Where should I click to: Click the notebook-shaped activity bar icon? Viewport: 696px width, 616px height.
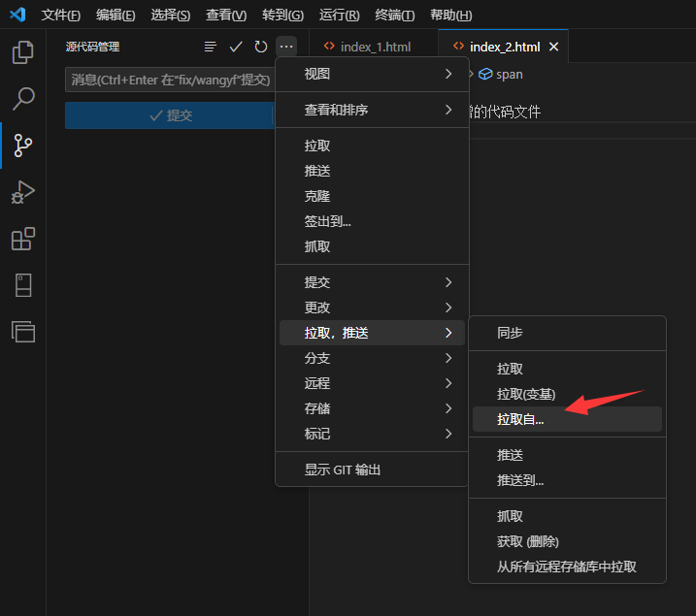pos(23,285)
